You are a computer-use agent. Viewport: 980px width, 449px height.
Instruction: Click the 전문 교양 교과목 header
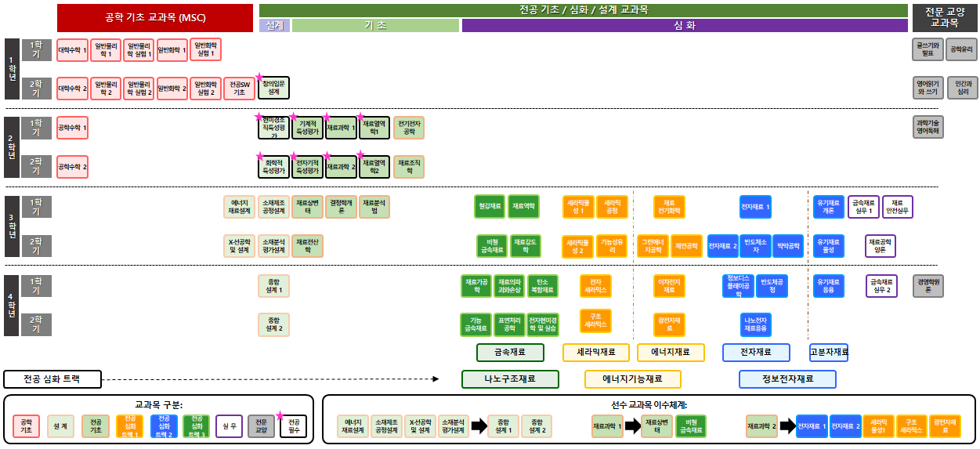tap(944, 17)
